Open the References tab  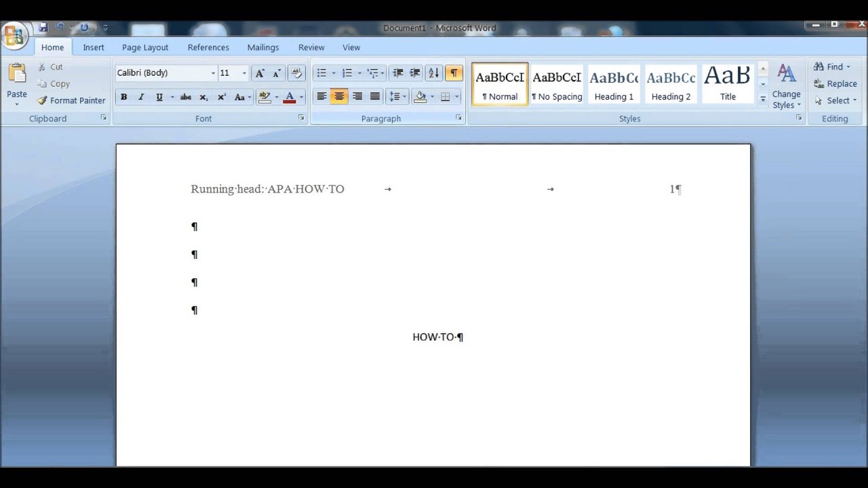tap(208, 47)
